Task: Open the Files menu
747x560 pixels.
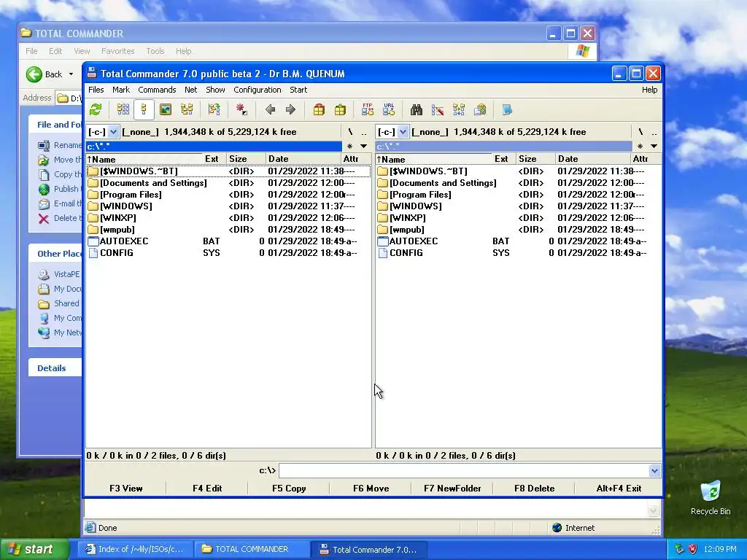Action: tap(96, 90)
